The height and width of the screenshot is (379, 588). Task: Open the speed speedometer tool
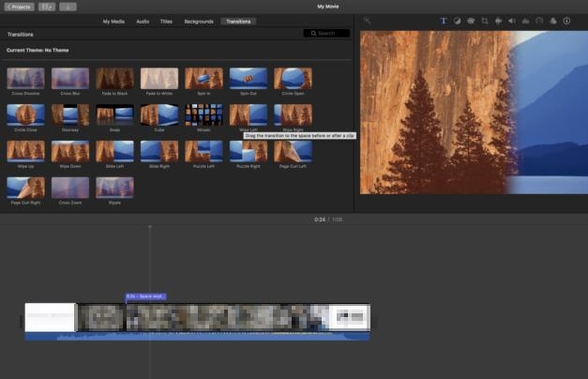point(539,21)
